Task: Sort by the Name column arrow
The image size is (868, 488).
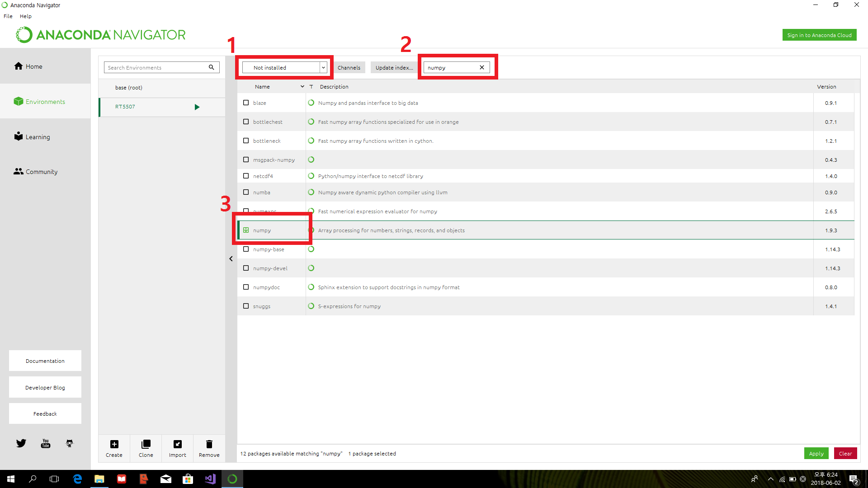Action: coord(302,87)
